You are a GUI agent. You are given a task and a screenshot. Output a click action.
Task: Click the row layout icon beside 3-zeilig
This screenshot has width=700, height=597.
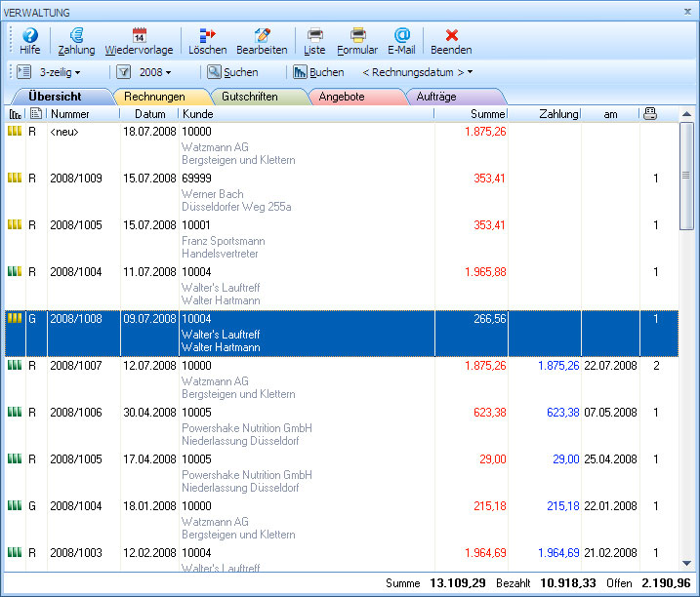(23, 72)
